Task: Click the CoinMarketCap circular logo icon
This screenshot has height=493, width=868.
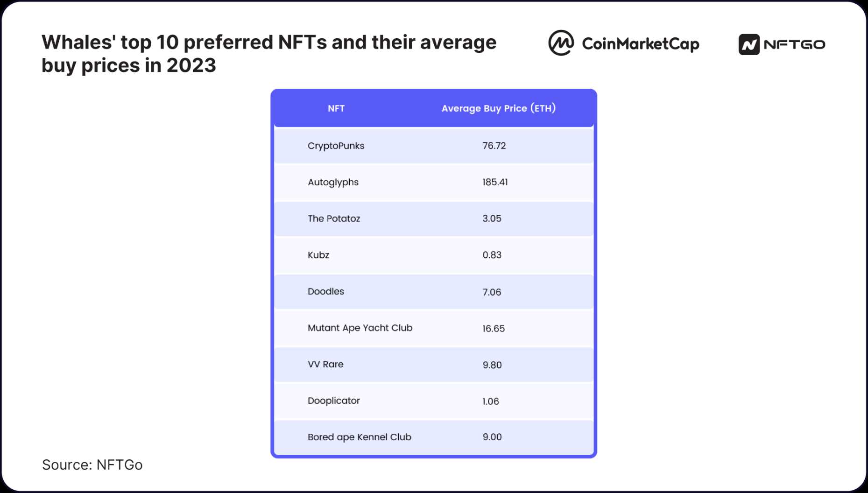Action: (x=561, y=43)
